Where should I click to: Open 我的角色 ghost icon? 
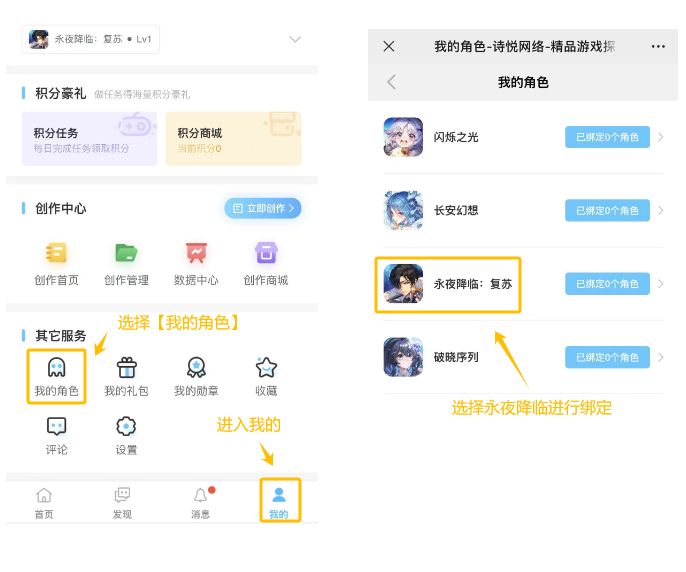[56, 367]
